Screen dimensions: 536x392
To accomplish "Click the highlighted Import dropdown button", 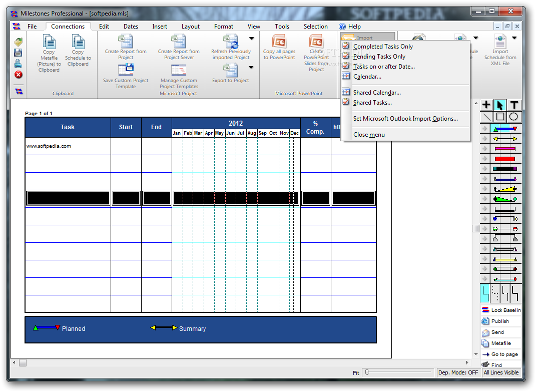I will point(368,37).
